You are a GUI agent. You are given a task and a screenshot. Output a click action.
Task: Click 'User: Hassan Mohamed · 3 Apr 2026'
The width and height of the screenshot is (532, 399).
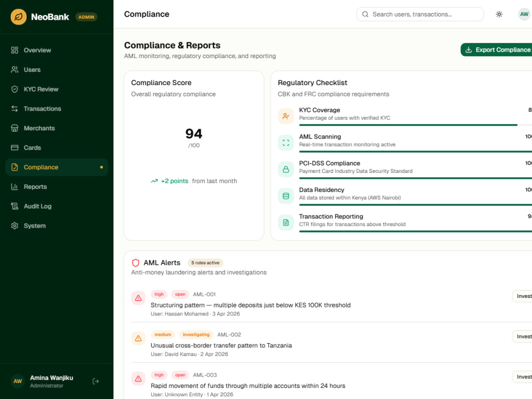click(x=195, y=314)
